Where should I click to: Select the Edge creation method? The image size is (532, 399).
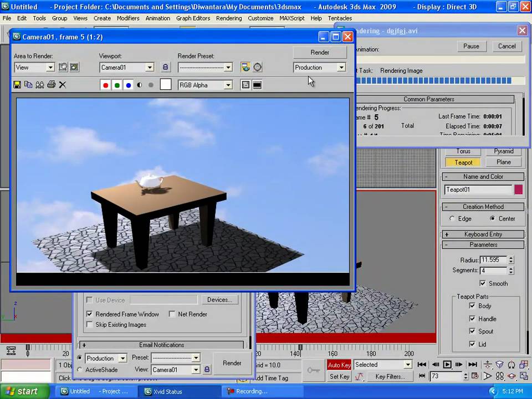[x=452, y=219]
